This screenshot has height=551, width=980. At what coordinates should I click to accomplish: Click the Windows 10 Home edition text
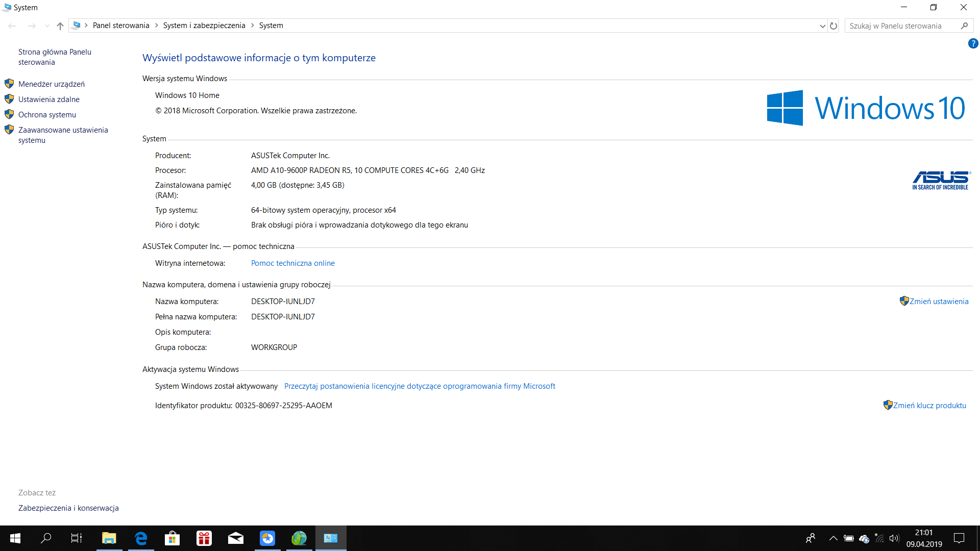187,95
